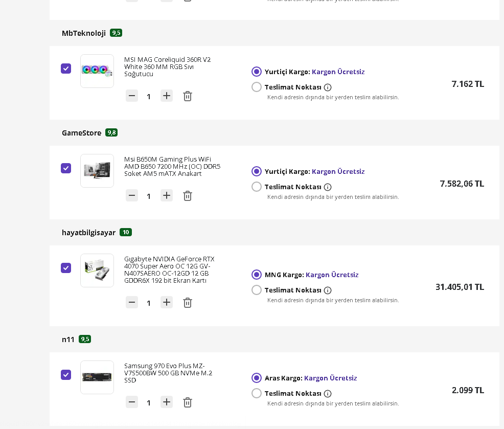Click the Msi B650M motherboard thumbnail
This screenshot has height=429, width=504.
click(x=97, y=171)
